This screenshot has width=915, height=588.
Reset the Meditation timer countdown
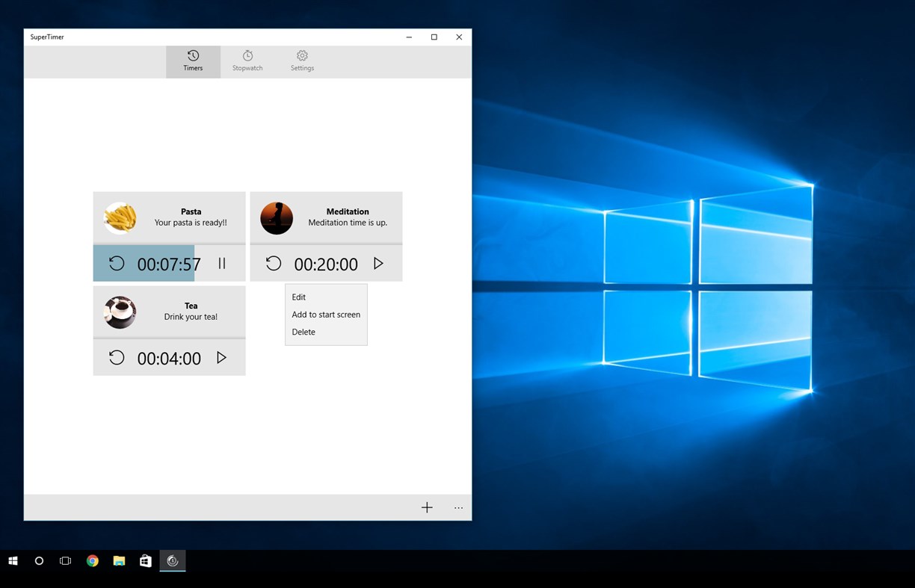point(273,263)
